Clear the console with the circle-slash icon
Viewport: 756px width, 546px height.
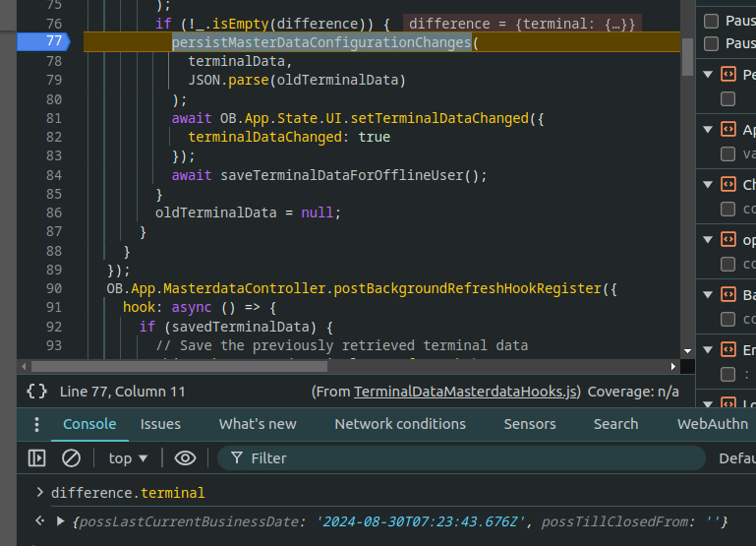coord(71,457)
